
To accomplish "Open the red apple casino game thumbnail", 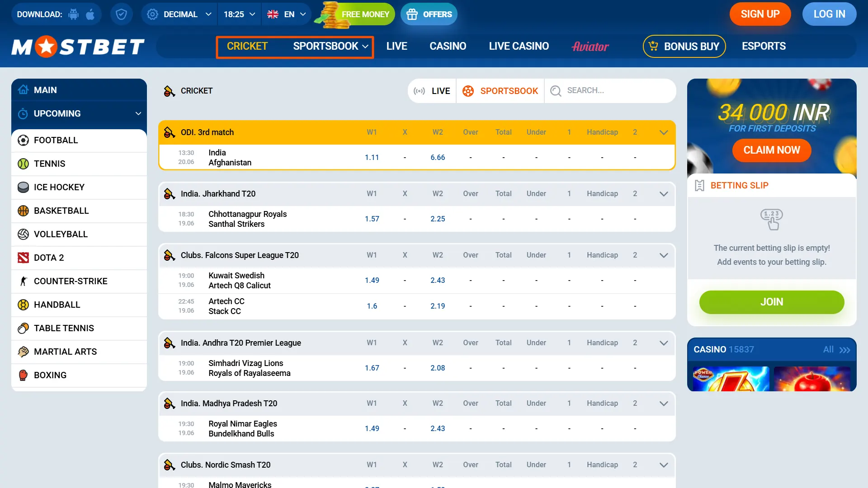I will 812,379.
